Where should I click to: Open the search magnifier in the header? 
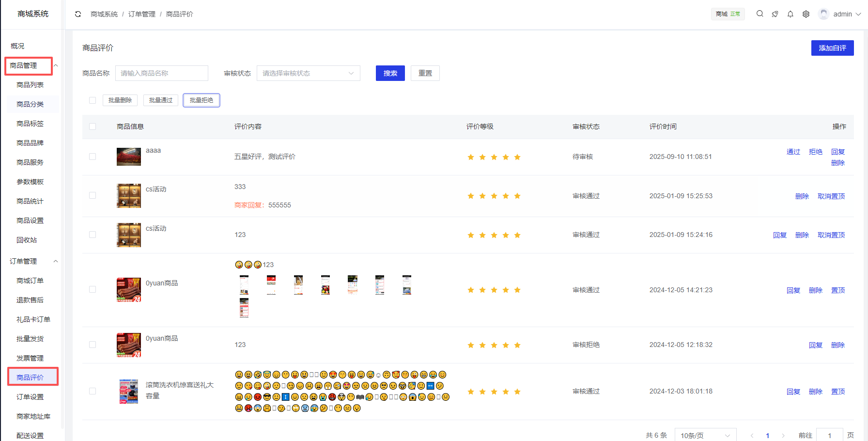[x=759, y=14]
